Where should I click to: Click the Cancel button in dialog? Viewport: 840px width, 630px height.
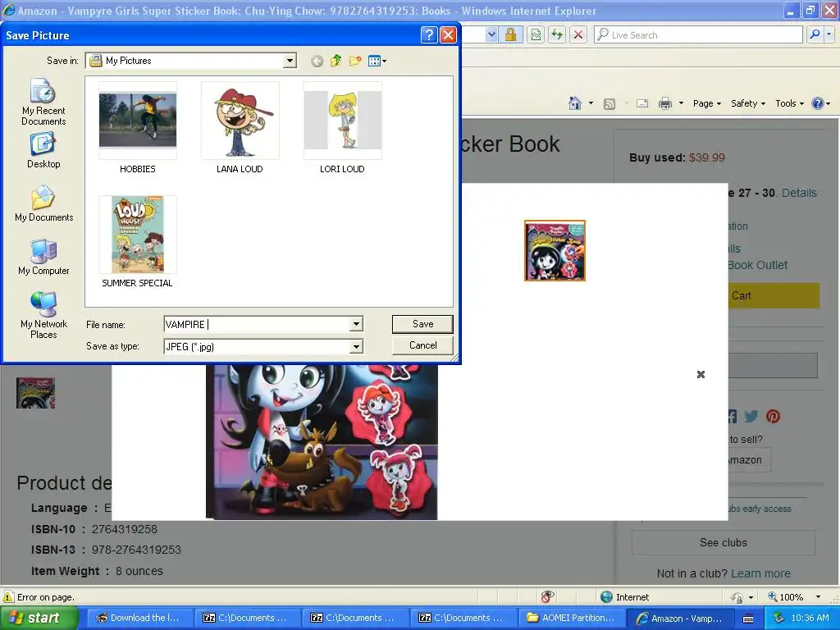click(422, 345)
